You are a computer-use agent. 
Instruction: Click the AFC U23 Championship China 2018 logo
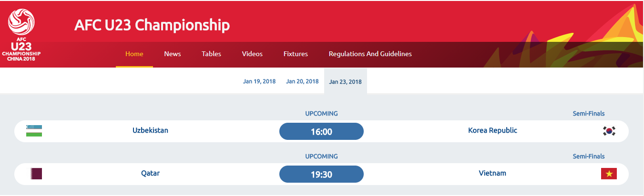click(x=21, y=35)
